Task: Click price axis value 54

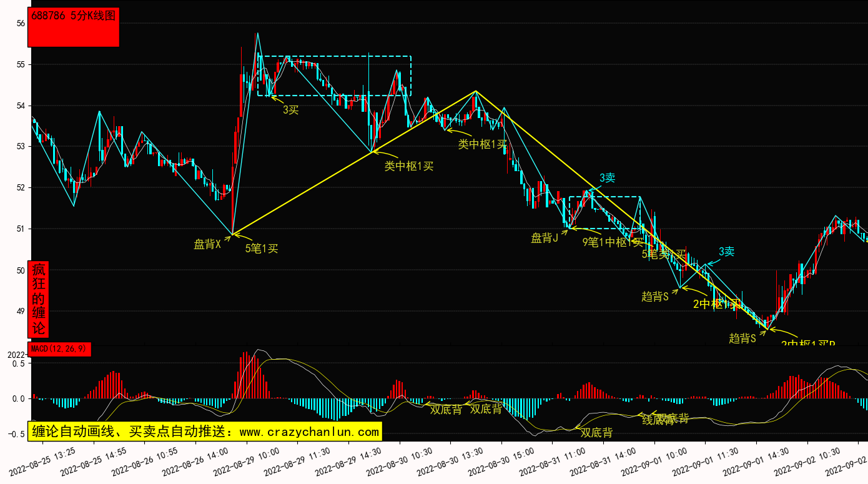Action: (x=21, y=106)
